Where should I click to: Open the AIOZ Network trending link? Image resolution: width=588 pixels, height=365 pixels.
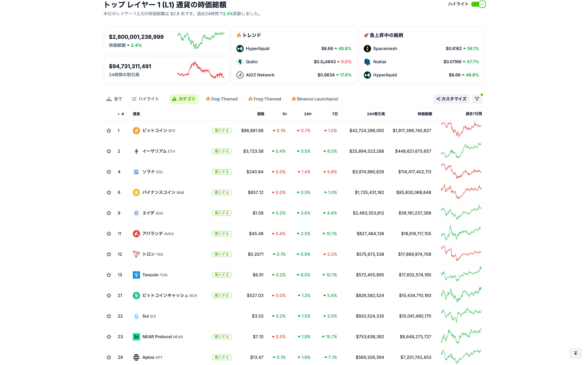tap(260, 75)
